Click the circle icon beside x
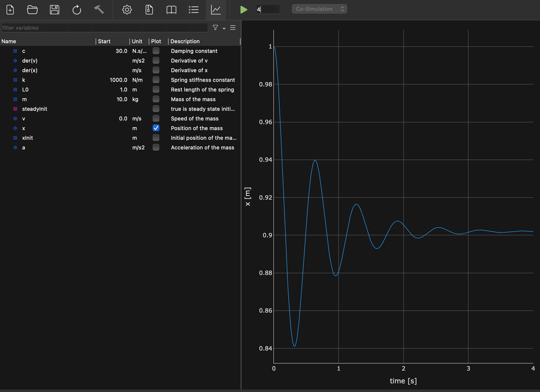Viewport: 540px width, 392px height. [15, 128]
